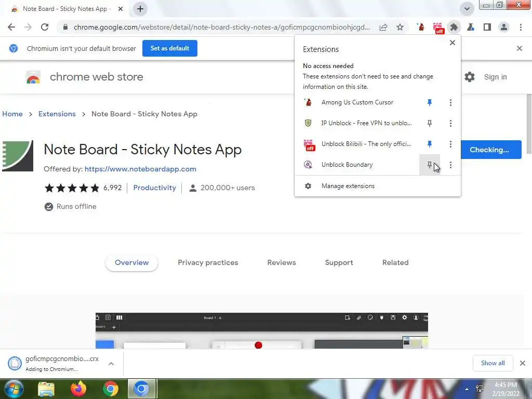Click the downloaded crx file item
The width and height of the screenshot is (532, 399).
pos(54,363)
